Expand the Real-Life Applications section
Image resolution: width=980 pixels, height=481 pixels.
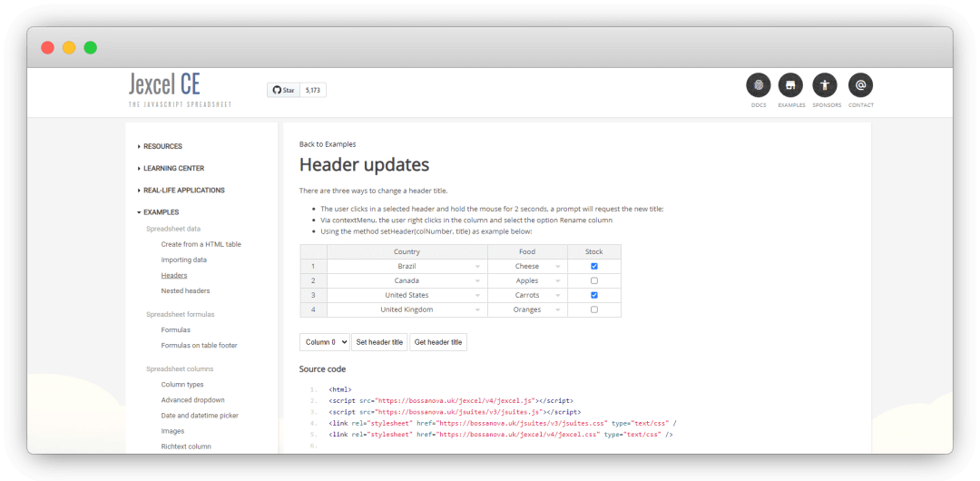(x=181, y=191)
